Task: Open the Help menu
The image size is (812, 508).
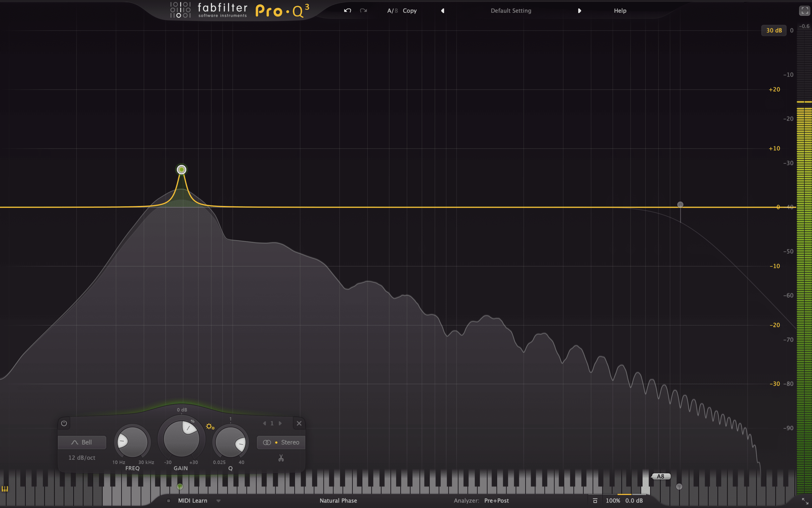Action: (x=620, y=11)
